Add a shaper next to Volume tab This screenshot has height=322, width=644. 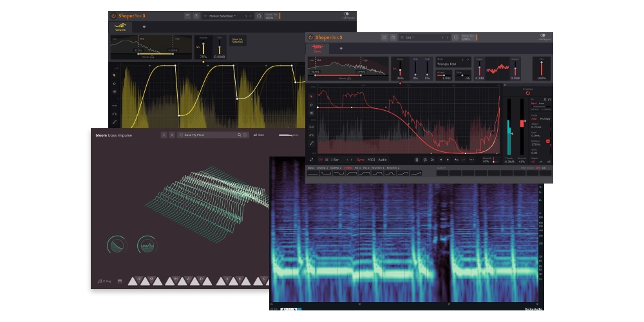coord(144,27)
